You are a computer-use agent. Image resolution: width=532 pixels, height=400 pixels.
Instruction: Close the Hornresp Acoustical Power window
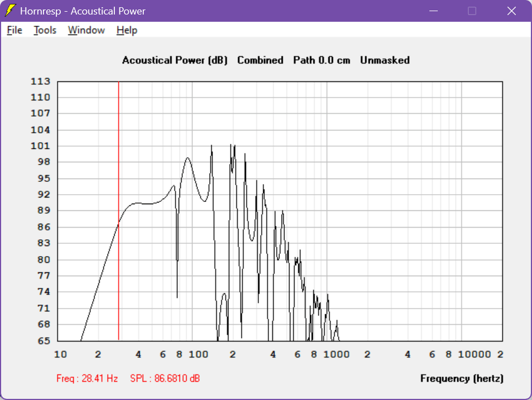(511, 11)
